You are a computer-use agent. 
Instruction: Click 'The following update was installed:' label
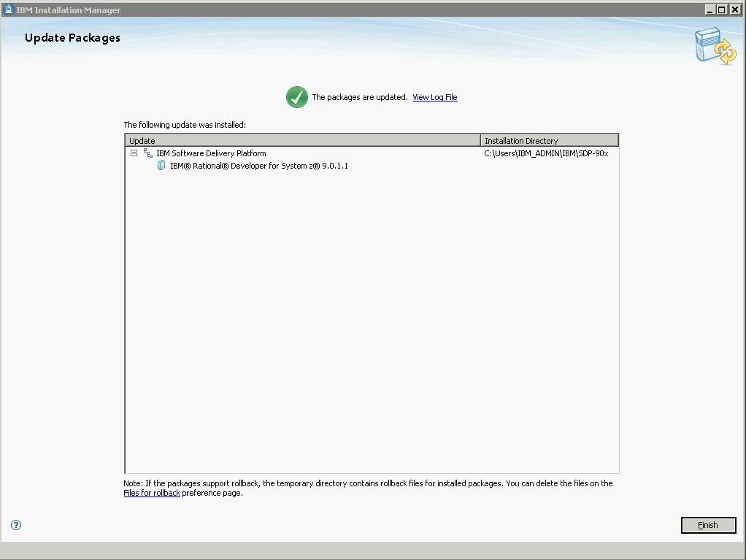[x=185, y=125]
